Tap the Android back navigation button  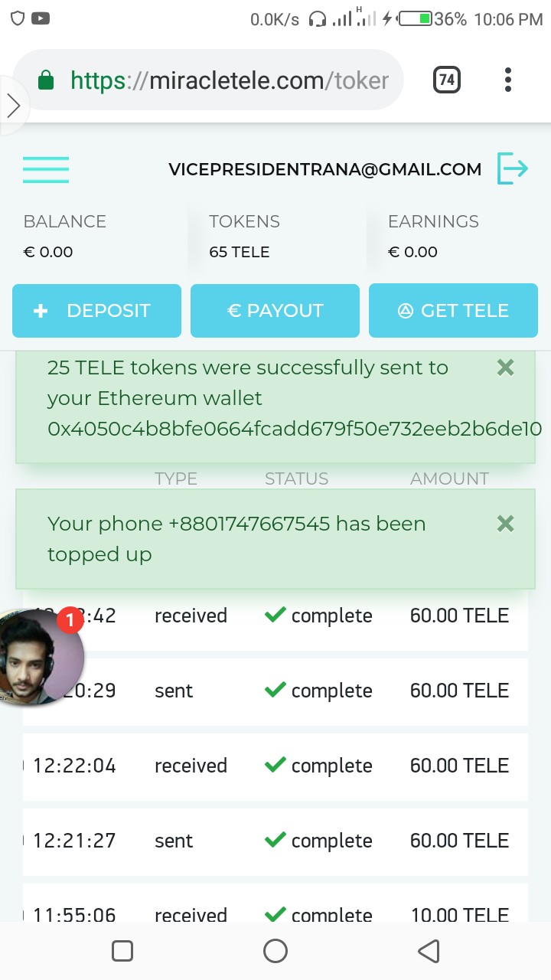pyautogui.click(x=429, y=951)
